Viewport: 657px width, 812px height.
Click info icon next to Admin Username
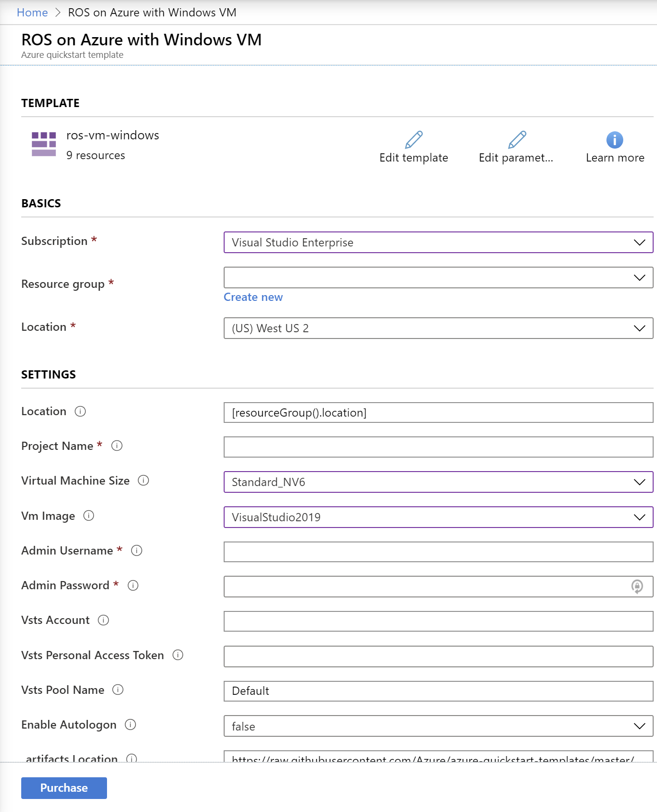[x=136, y=550]
